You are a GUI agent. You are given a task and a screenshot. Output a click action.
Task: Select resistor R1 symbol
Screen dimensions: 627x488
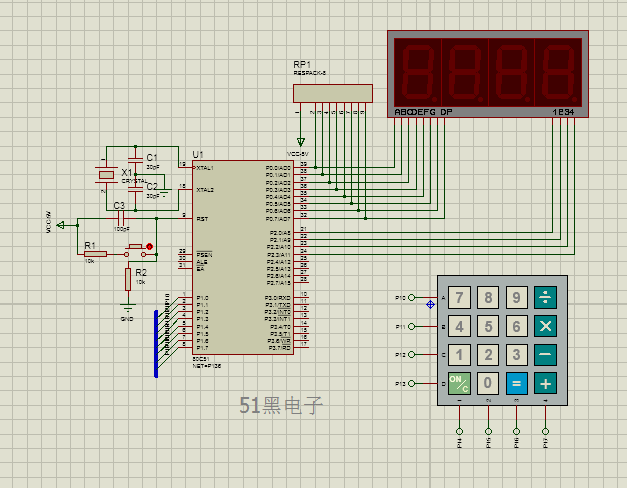tap(96, 254)
